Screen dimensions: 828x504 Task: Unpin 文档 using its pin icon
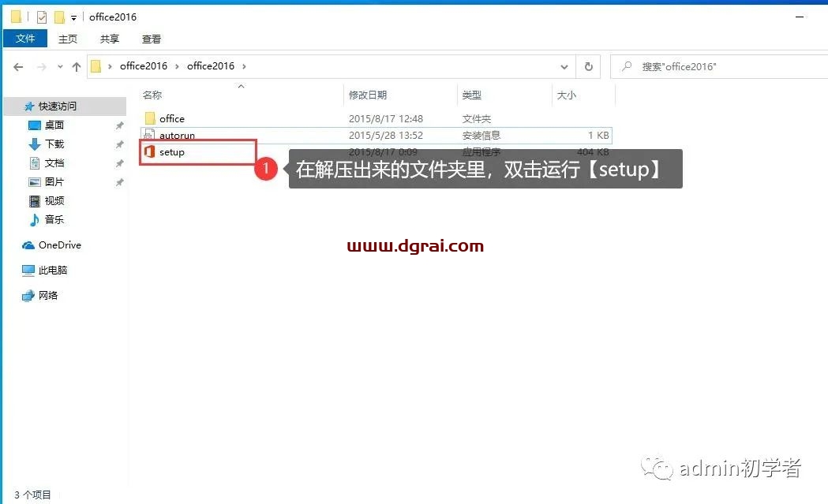(x=119, y=163)
